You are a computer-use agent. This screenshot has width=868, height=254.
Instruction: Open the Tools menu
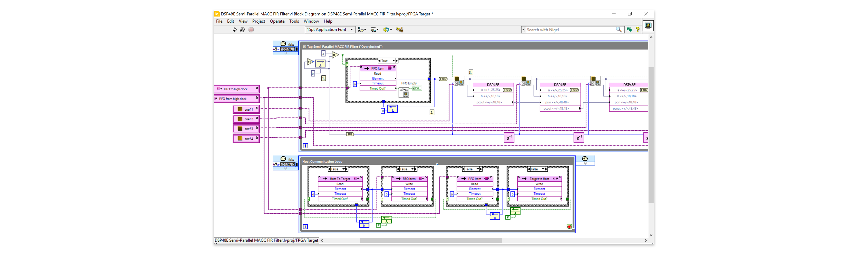point(294,21)
